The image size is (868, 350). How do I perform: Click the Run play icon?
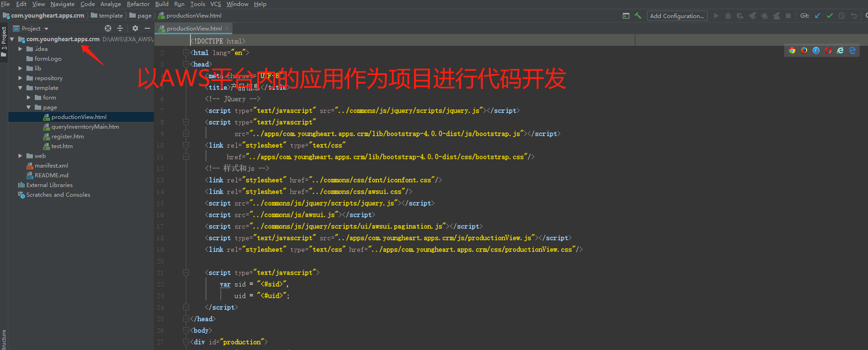pos(716,16)
